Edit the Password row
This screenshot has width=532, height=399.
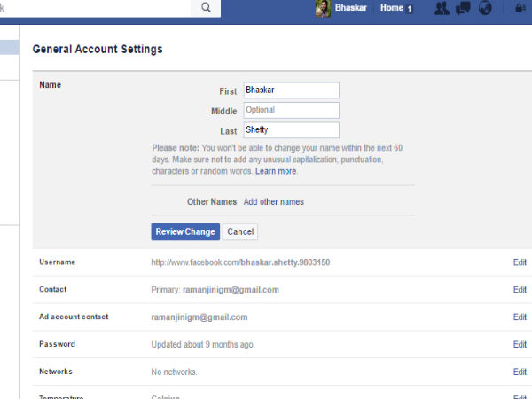520,344
